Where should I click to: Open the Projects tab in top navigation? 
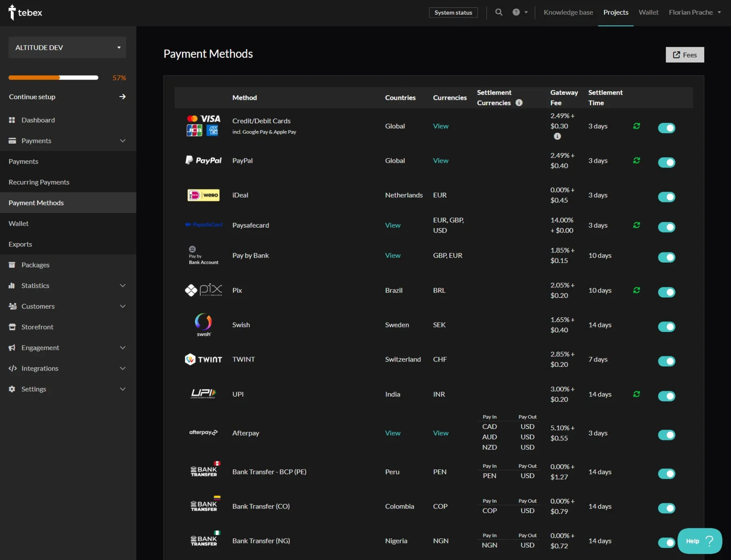tap(616, 12)
